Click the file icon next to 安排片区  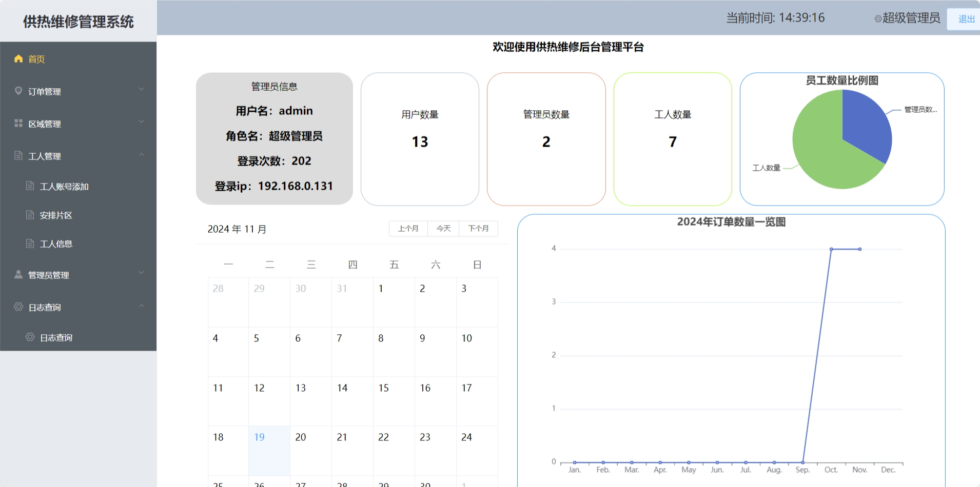(30, 214)
